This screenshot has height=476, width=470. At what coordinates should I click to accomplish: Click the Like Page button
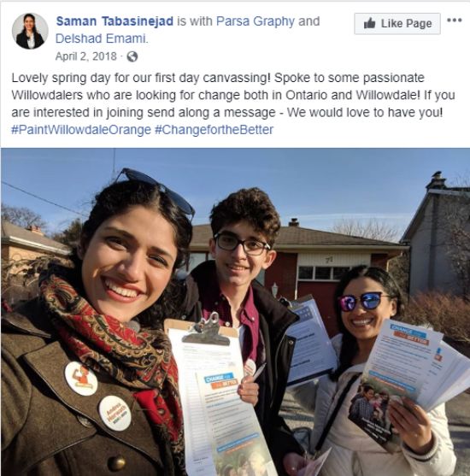[x=397, y=23]
